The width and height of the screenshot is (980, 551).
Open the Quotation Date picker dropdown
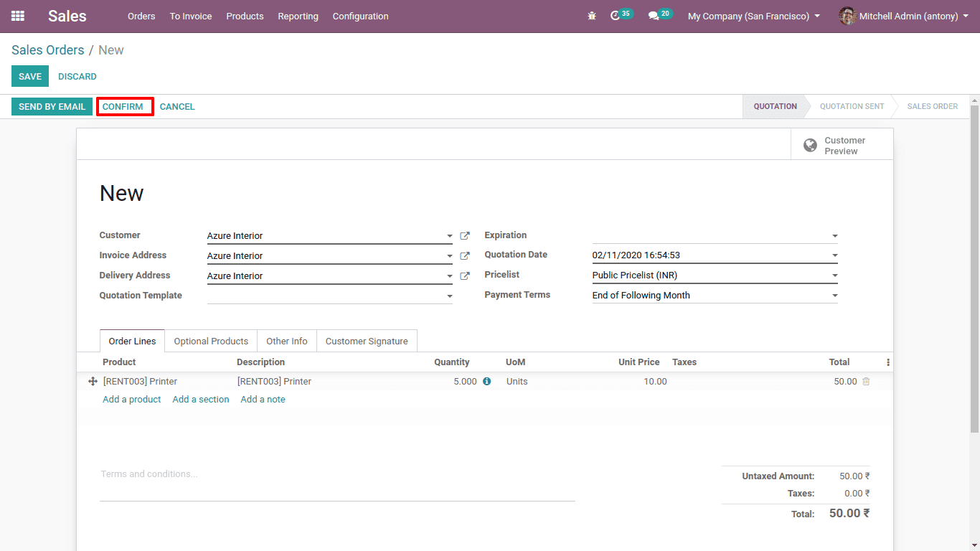[834, 255]
